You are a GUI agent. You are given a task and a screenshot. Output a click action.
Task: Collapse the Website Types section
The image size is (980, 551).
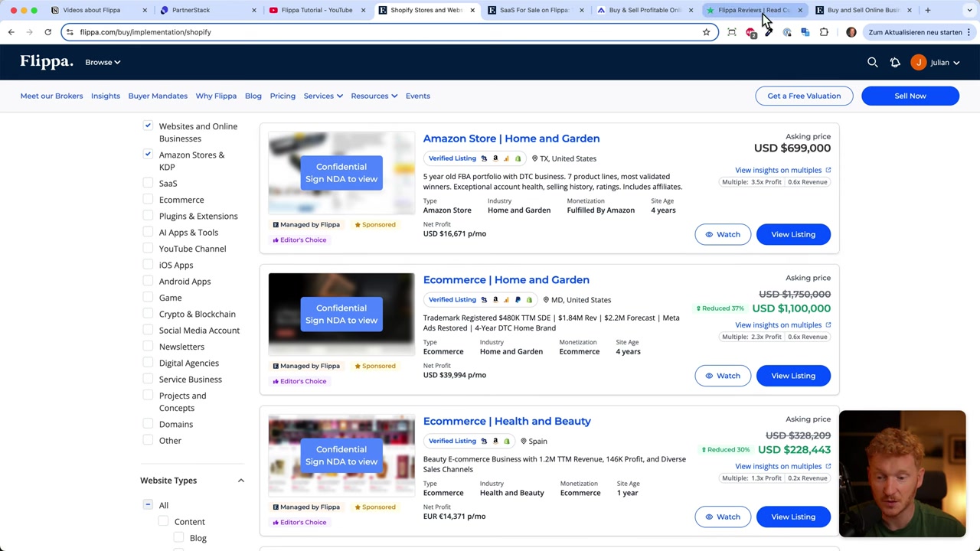240,481
